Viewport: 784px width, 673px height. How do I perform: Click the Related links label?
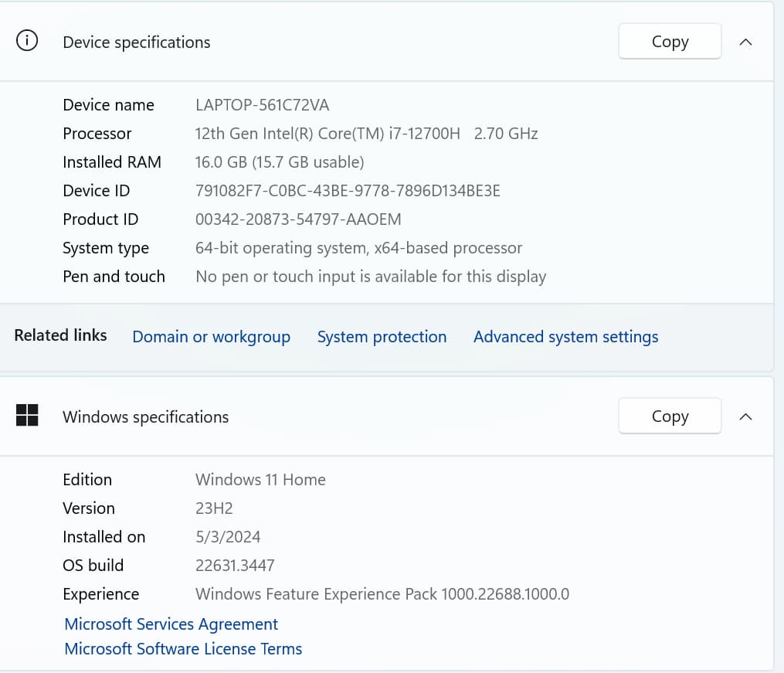(60, 335)
